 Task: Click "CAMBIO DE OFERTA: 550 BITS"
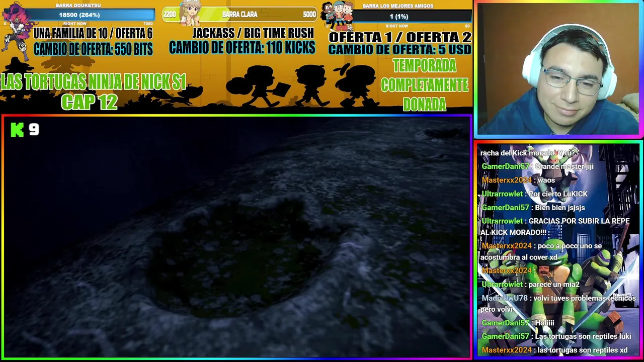pyautogui.click(x=93, y=49)
